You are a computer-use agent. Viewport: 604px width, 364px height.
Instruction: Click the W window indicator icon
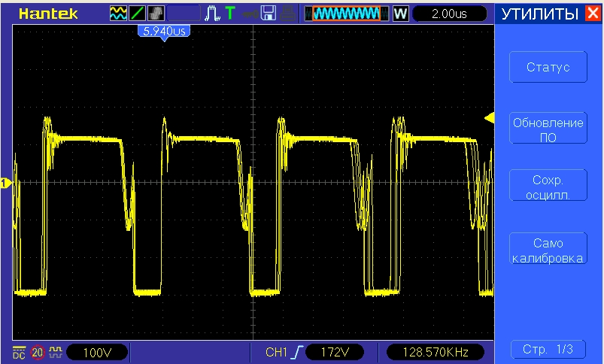point(399,14)
